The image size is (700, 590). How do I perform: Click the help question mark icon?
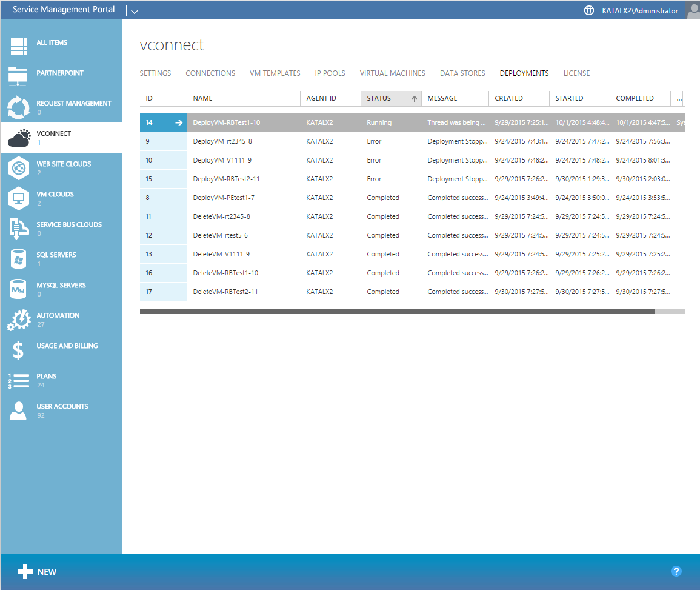coord(676,571)
